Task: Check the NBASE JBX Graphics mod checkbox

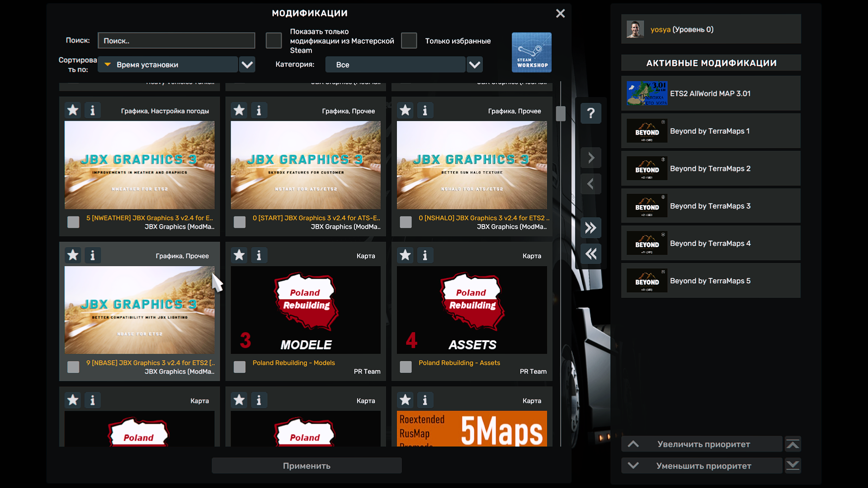Action: tap(73, 367)
